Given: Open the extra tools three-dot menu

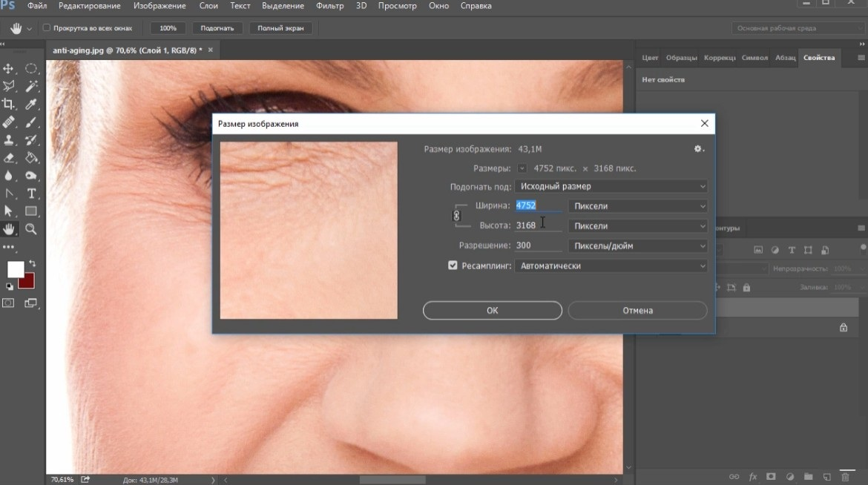Looking at the screenshot, I should [x=8, y=247].
